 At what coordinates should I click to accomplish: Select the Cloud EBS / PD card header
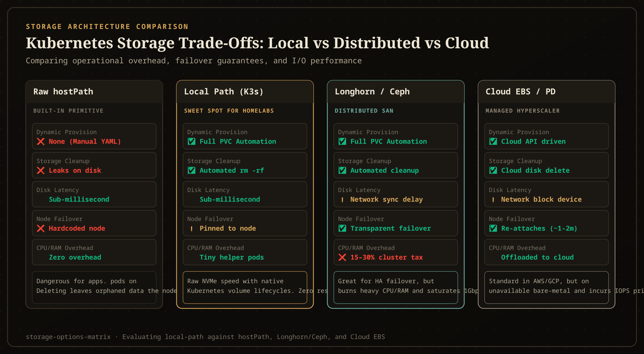tap(547, 92)
